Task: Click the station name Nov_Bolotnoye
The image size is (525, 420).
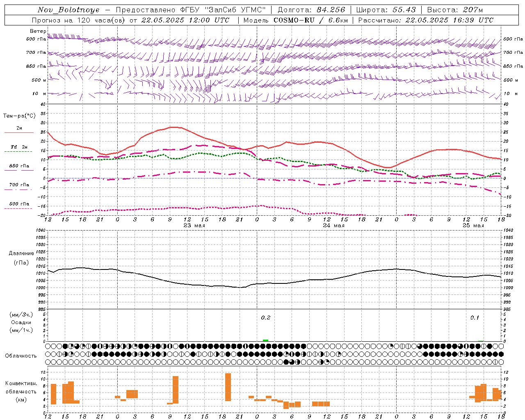Action: 68,10
